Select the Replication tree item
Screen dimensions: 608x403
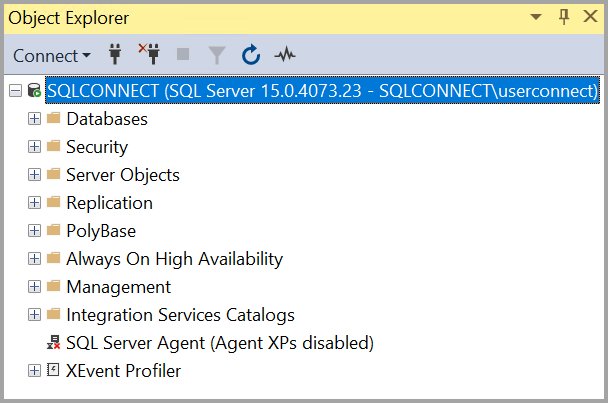tap(109, 203)
